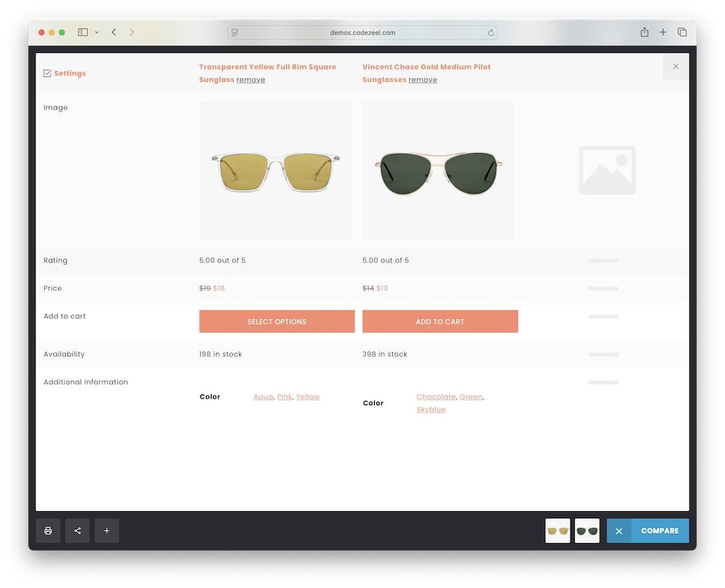Close the compare table with the X
This screenshot has width=725, height=588.
676,67
